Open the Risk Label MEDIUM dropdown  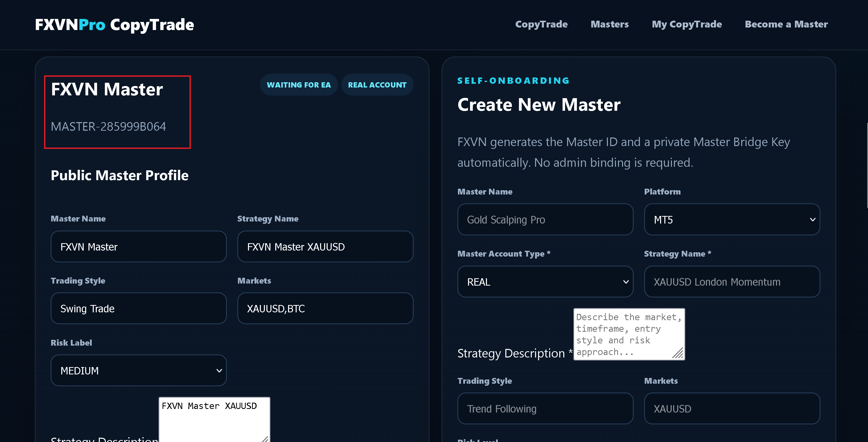138,370
